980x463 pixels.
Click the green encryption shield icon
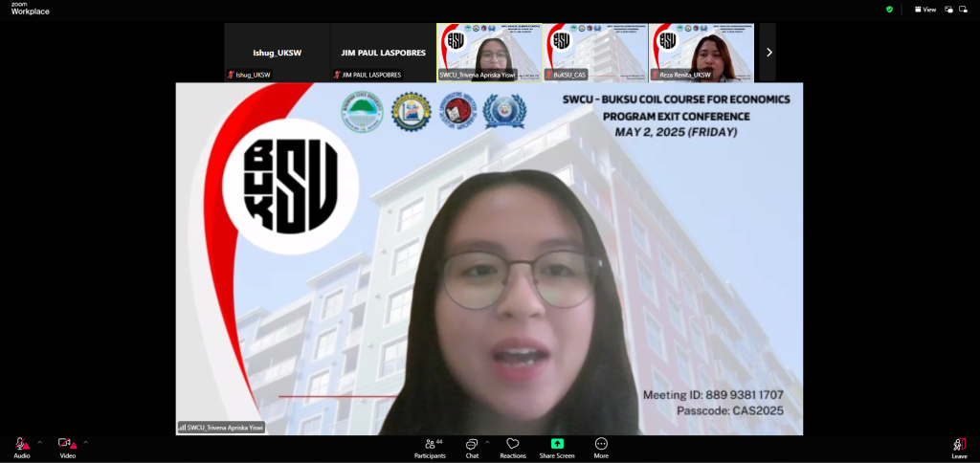click(889, 10)
